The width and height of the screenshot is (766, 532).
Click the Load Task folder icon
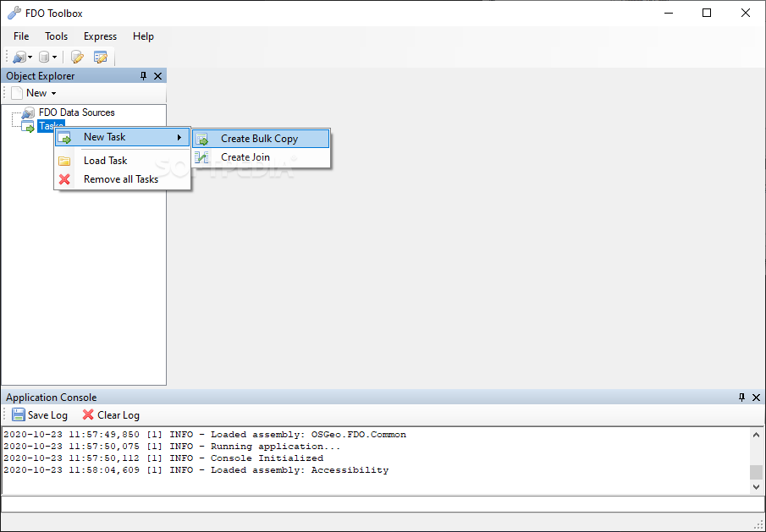coord(64,161)
